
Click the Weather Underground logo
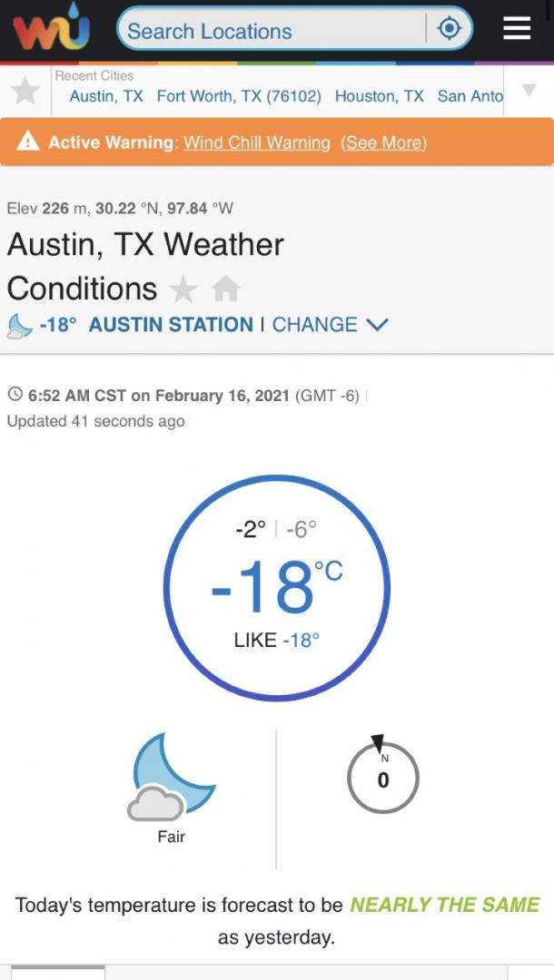click(51, 31)
